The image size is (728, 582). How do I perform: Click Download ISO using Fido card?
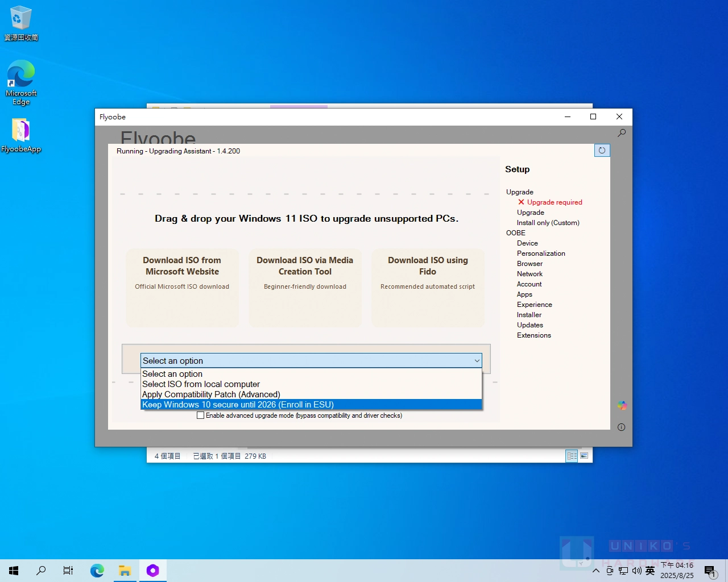tap(428, 288)
